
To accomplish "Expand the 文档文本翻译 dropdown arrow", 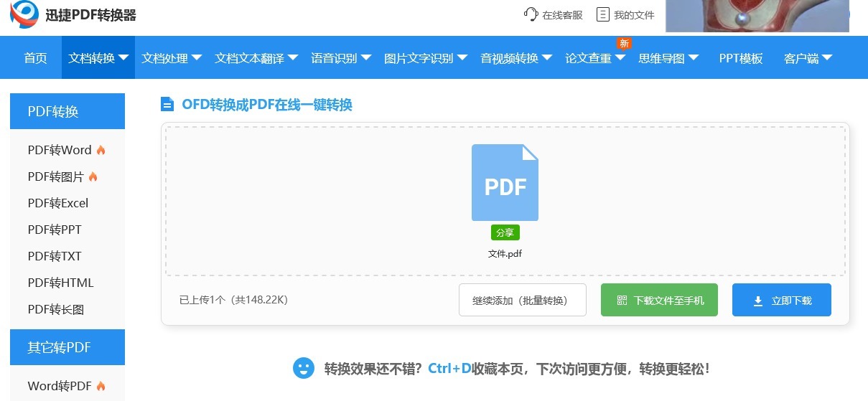I will (x=293, y=57).
